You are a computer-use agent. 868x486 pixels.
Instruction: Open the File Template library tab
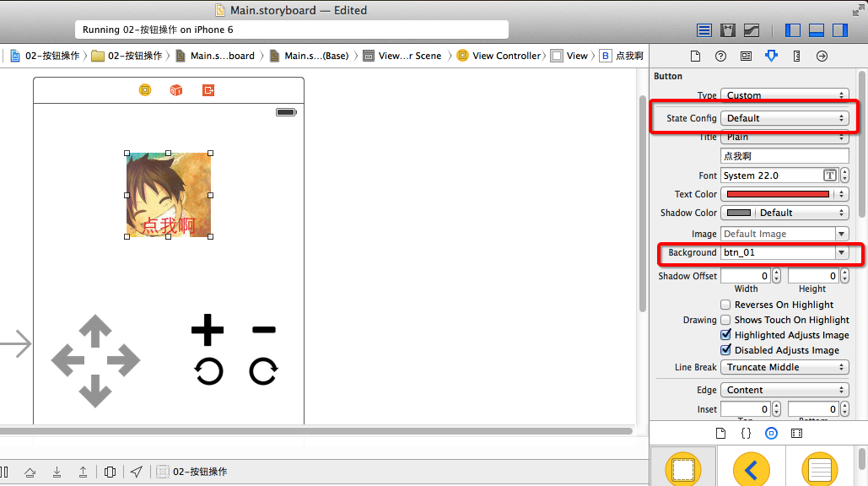pyautogui.click(x=720, y=434)
